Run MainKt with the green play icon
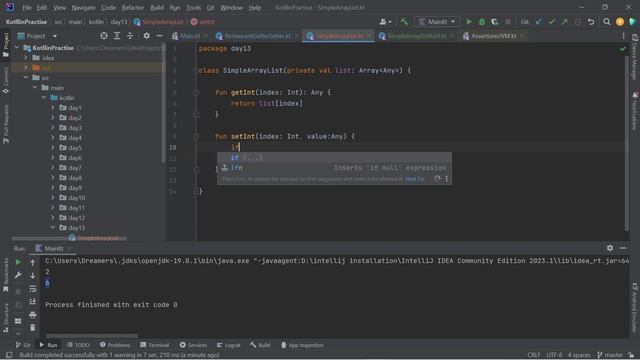The height and width of the screenshot is (360, 640). [x=469, y=22]
